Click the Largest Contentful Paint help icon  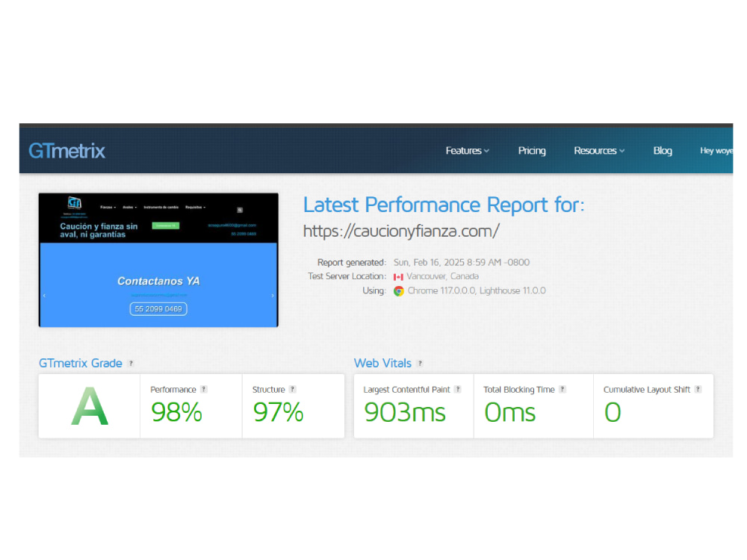(x=458, y=389)
